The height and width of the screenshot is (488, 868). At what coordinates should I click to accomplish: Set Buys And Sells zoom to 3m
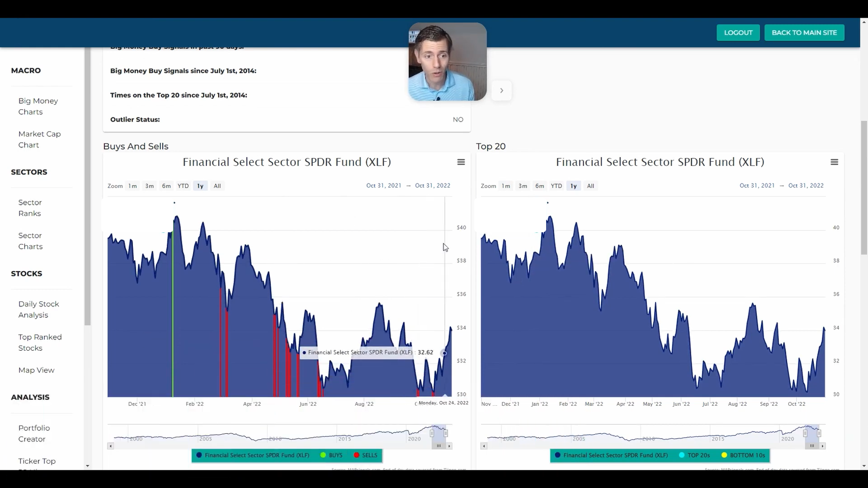click(149, 186)
